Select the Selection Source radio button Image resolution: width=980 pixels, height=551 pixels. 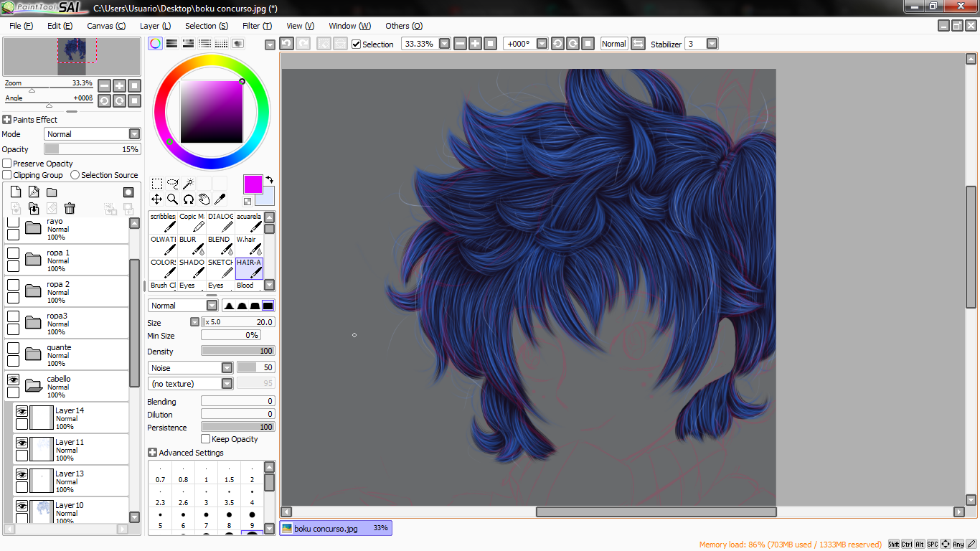[75, 175]
